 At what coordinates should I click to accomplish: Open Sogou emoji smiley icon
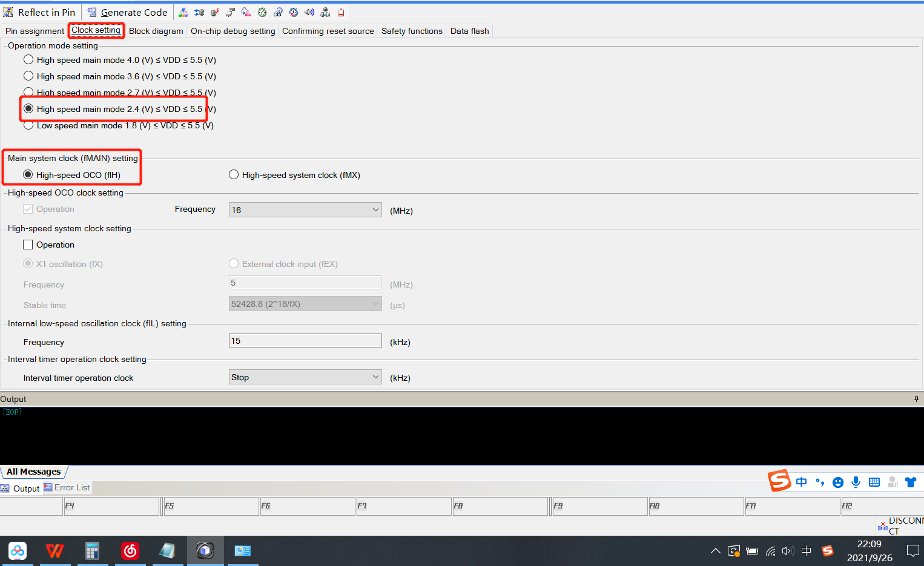(838, 482)
